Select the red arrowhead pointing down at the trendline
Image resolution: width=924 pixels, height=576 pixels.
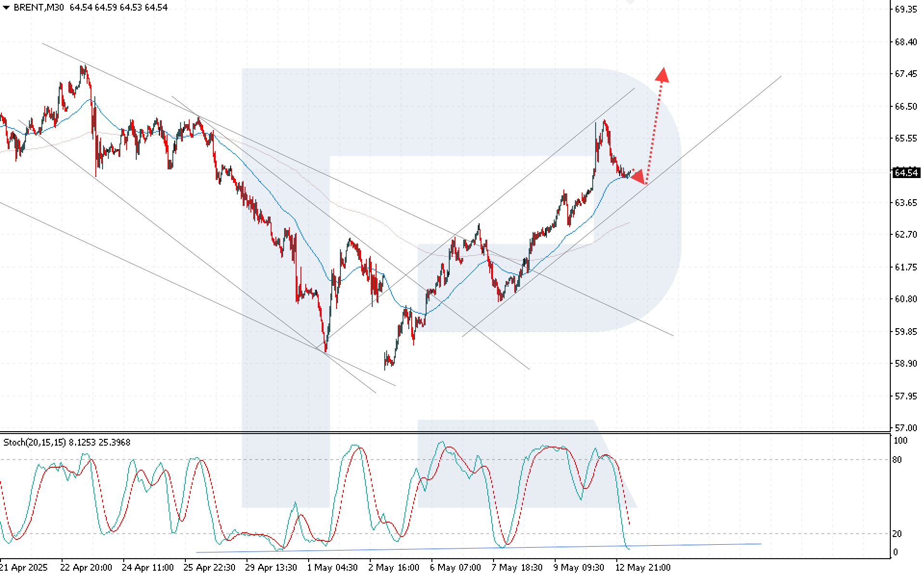[638, 177]
